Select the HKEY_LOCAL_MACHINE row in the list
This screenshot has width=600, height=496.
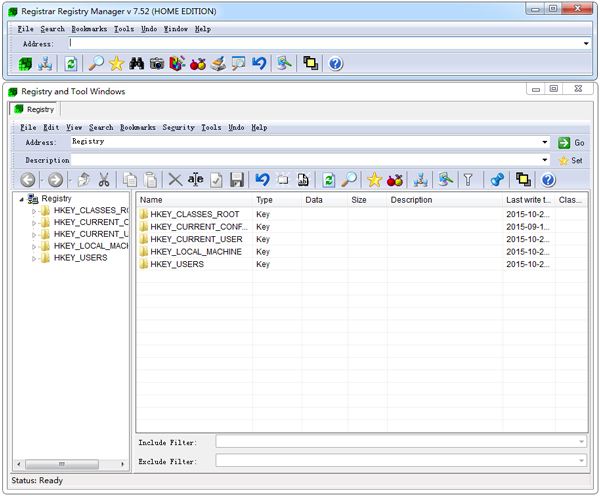tap(195, 252)
